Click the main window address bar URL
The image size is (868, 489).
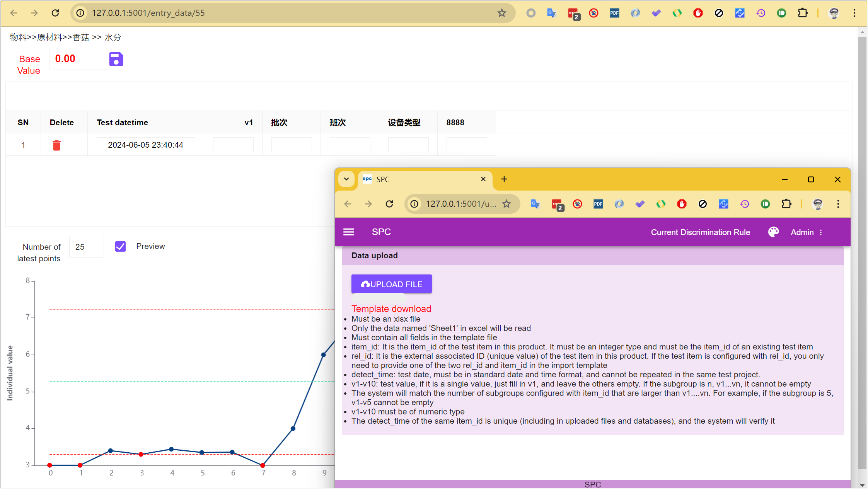pyautogui.click(x=148, y=13)
